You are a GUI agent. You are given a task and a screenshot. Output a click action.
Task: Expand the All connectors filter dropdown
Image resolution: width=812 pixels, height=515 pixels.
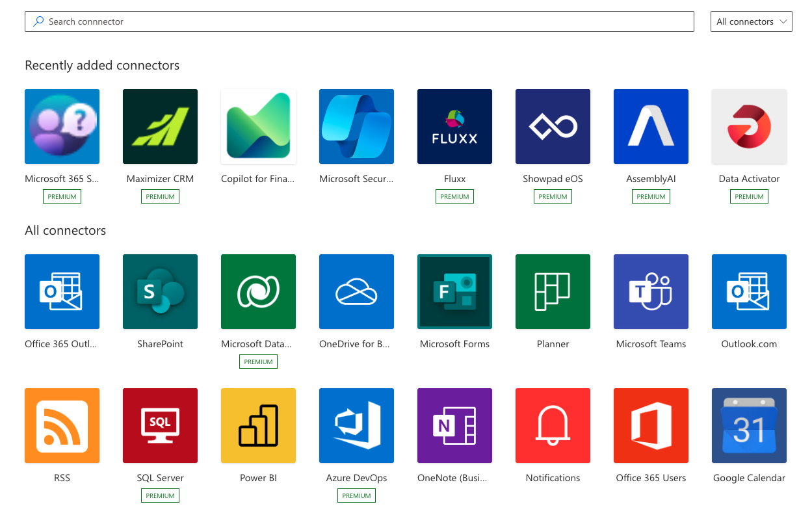[x=752, y=21]
